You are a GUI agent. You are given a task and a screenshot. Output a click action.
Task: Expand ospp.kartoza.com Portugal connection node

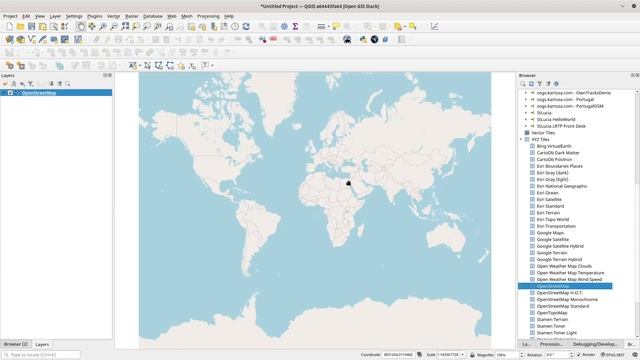pos(526,100)
